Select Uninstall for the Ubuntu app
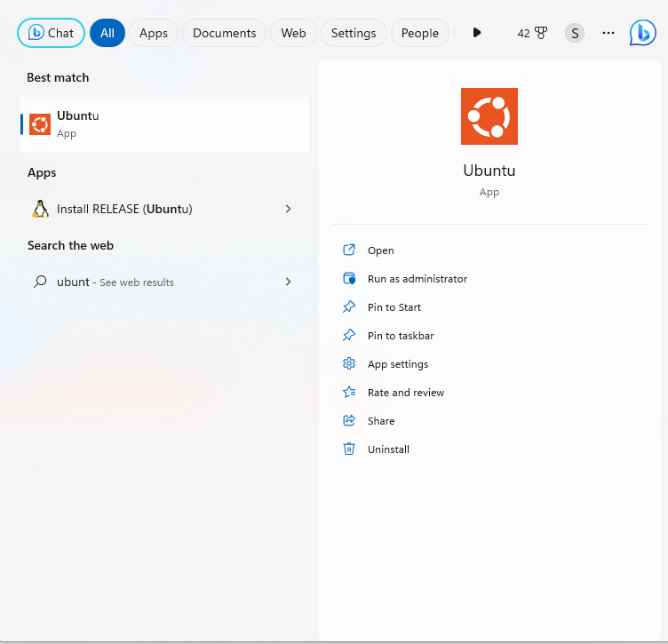Screen dimensions: 668x644 pos(388,449)
